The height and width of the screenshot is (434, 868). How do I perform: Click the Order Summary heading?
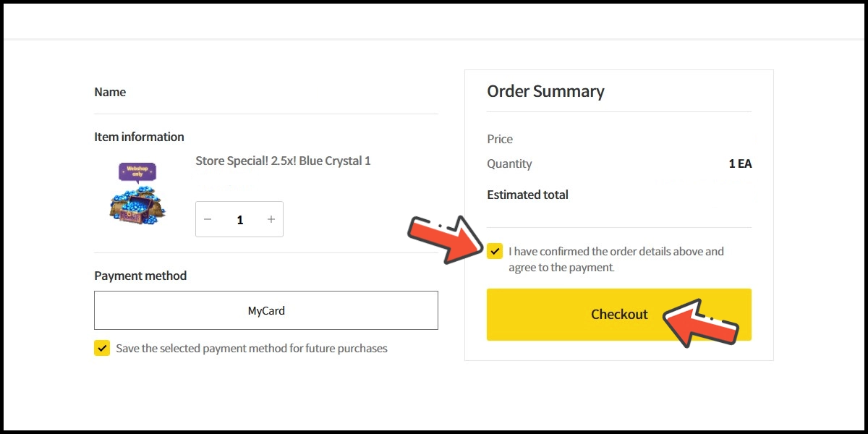point(545,91)
